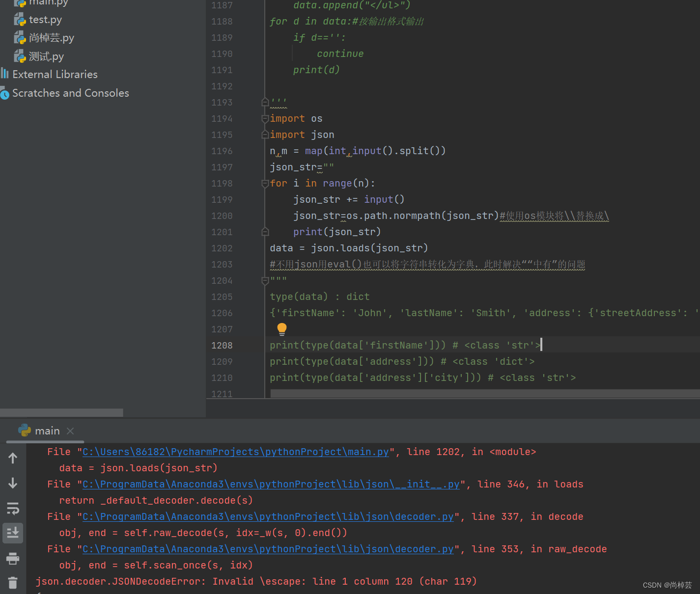700x594 pixels.
Task: Click the down arrow in run toolbar
Action: [13, 483]
